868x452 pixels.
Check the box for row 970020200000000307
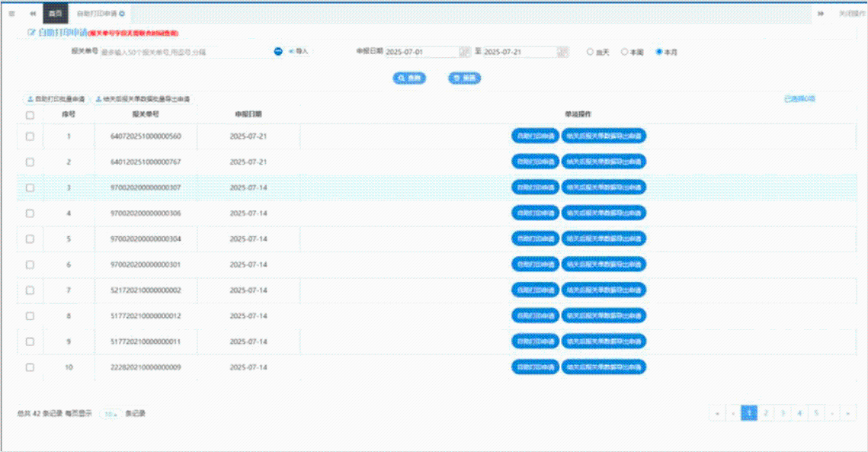point(30,188)
